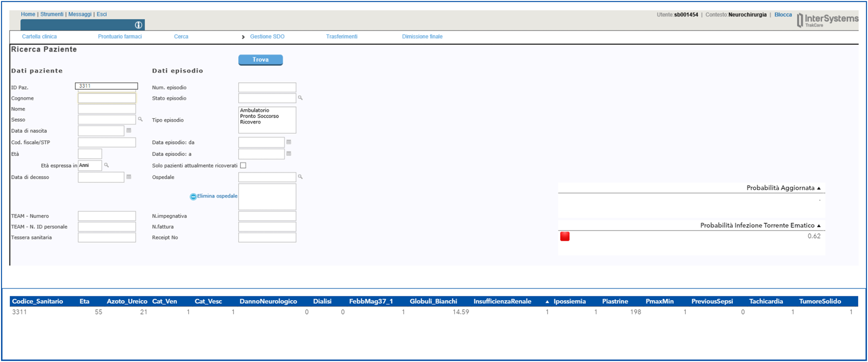The width and height of the screenshot is (868, 362).
Task: Open the Sesso lookup magnifier icon
Action: (140, 119)
